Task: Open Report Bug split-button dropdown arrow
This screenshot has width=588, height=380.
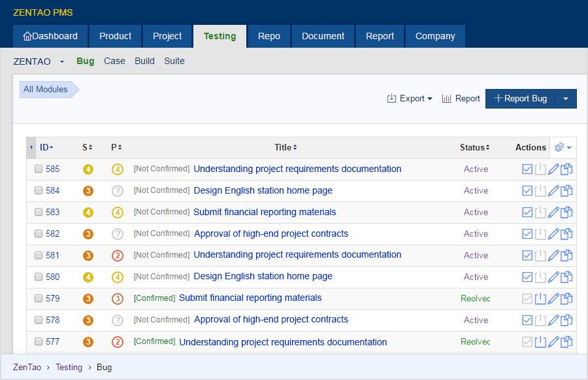Action: (x=566, y=99)
